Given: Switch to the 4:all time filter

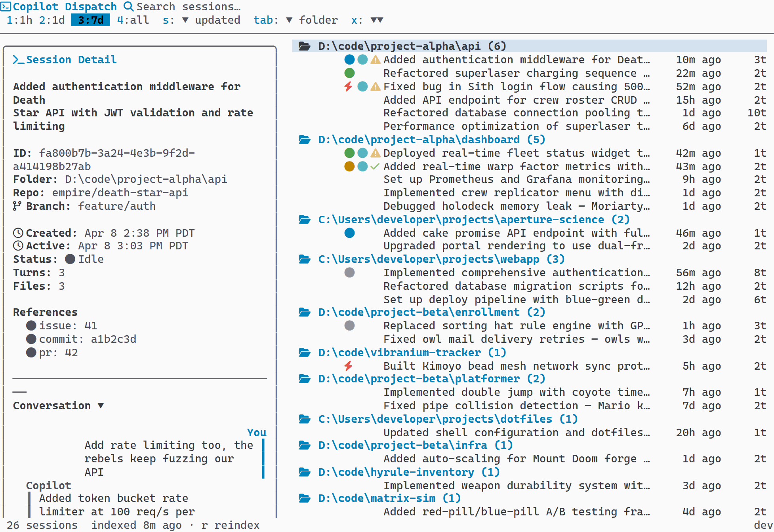Looking at the screenshot, I should tap(133, 20).
